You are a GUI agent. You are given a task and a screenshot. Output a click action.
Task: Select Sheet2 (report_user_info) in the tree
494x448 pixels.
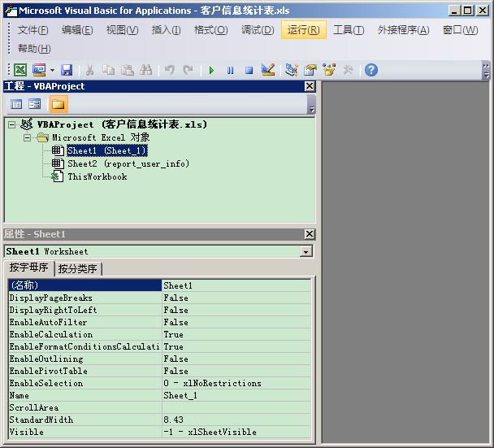128,163
